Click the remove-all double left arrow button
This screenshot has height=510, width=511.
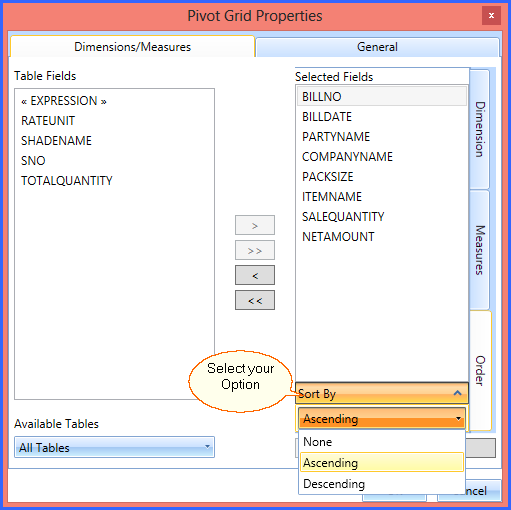click(255, 300)
